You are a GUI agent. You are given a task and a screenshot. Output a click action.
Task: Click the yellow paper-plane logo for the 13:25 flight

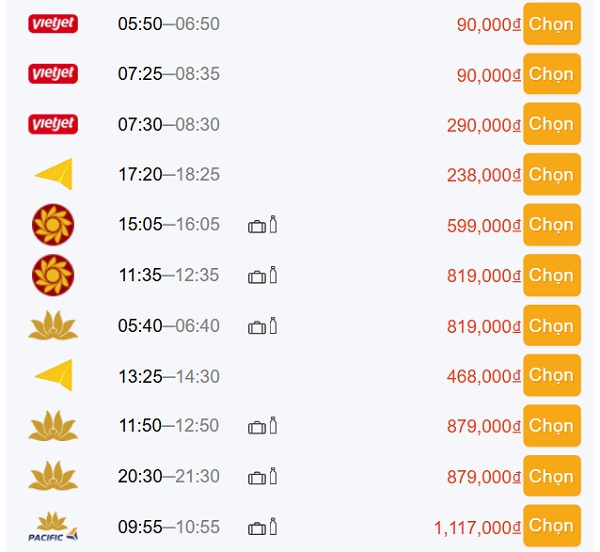54,375
